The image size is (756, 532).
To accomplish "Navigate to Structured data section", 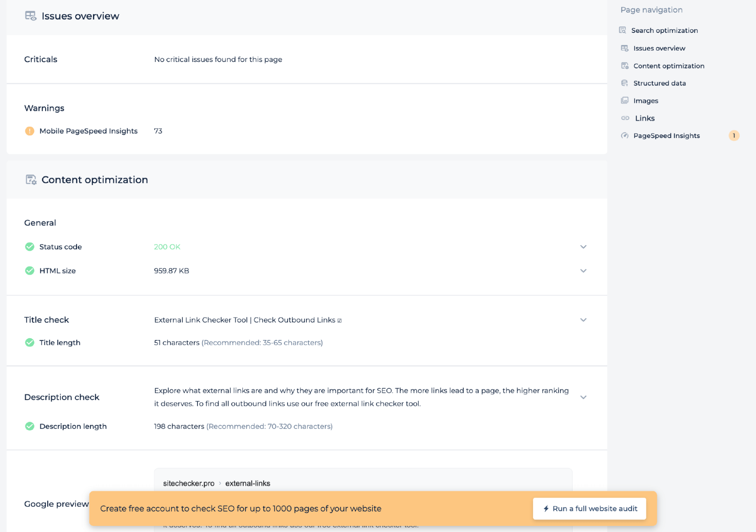I will (660, 83).
